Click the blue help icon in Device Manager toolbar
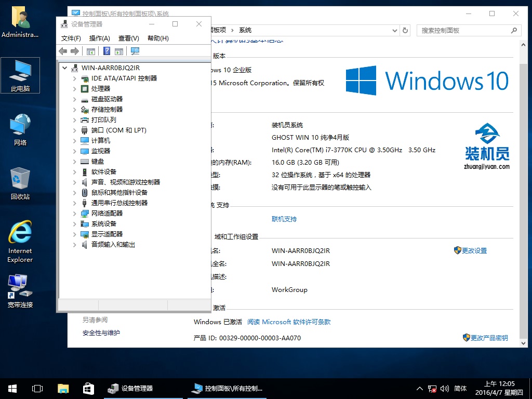Image resolution: width=532 pixels, height=399 pixels. tap(107, 51)
